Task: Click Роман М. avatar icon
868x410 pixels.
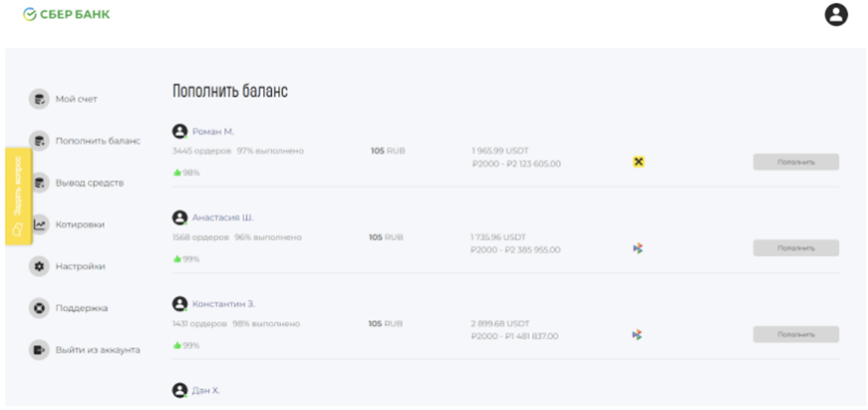Action: [180, 131]
